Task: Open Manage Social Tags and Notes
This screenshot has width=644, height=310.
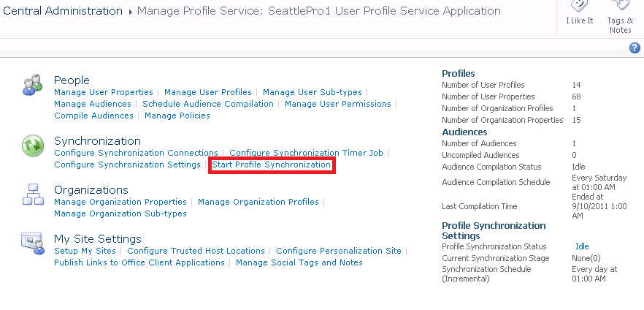Action: (x=299, y=262)
